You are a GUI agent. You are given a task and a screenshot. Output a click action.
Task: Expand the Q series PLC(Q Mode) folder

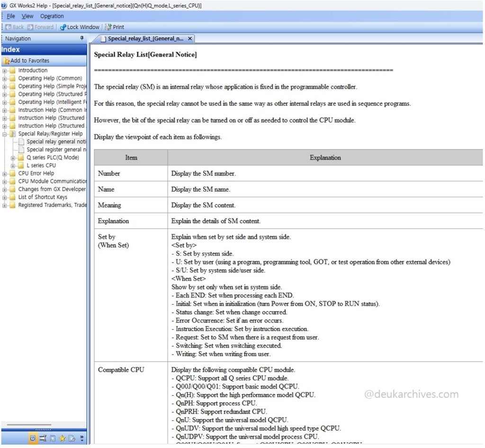(13, 158)
